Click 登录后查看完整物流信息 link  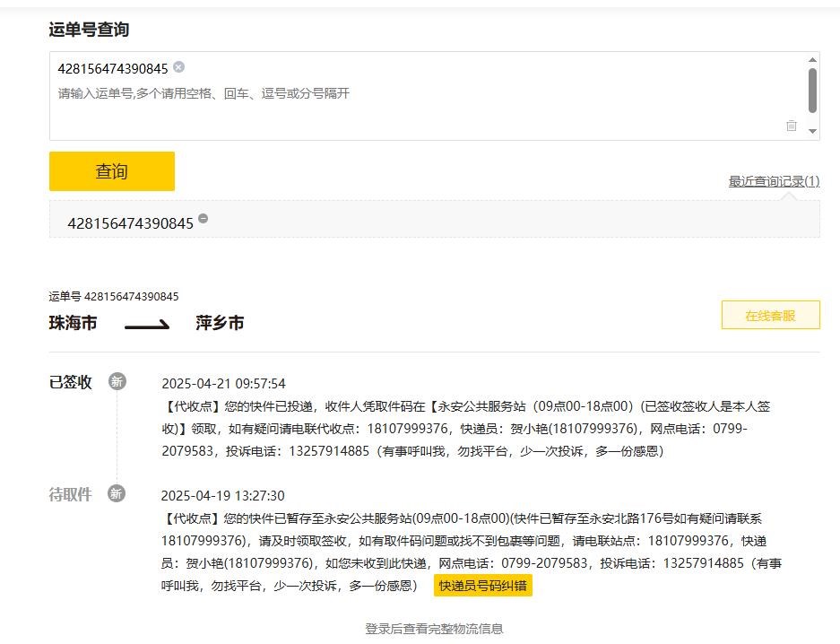[434, 629]
